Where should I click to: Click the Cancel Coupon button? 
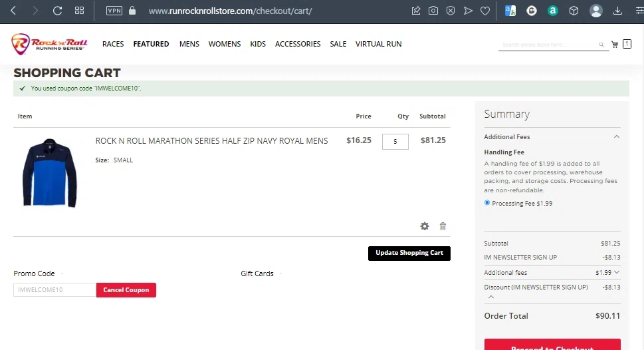(x=126, y=290)
